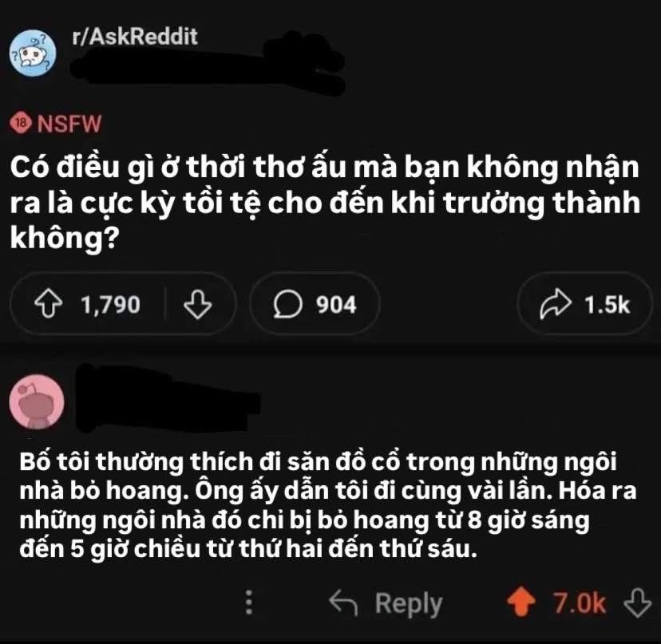Downvote the AskReddit post
Viewport: 661px width, 644px height.
(198, 304)
